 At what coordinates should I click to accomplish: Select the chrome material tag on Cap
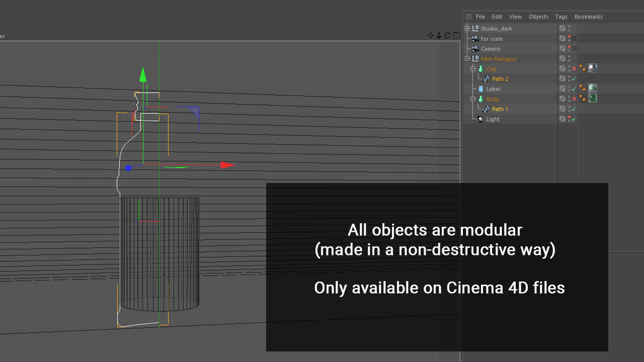pos(593,68)
